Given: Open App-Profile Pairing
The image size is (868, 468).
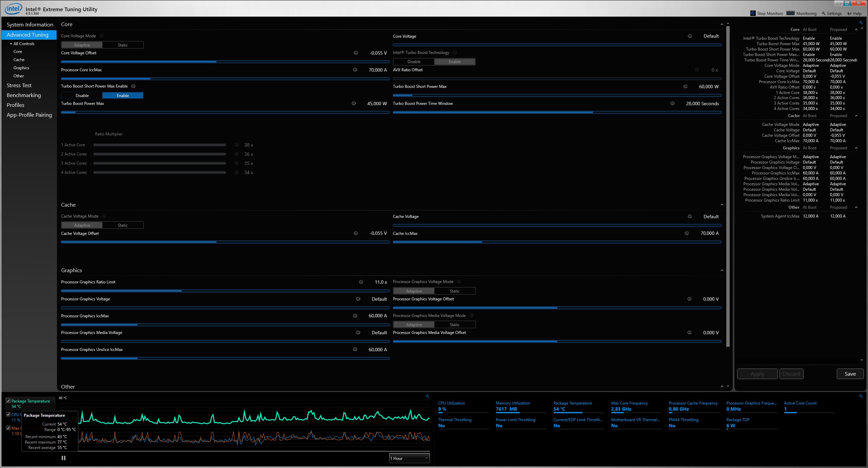Looking at the screenshot, I should (29, 115).
